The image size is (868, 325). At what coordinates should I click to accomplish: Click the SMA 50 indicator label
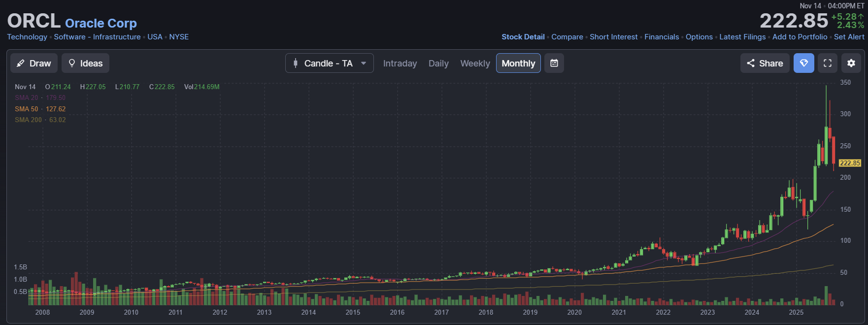pyautogui.click(x=26, y=109)
